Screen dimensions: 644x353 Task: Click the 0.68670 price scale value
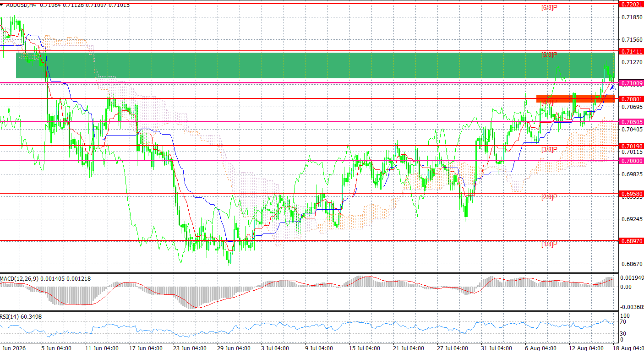(x=632, y=264)
